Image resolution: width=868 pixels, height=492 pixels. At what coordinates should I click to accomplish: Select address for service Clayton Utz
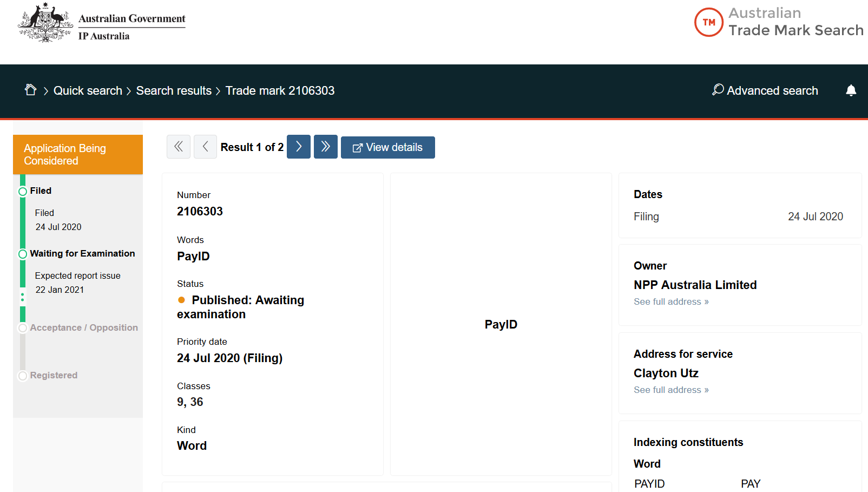[666, 373]
